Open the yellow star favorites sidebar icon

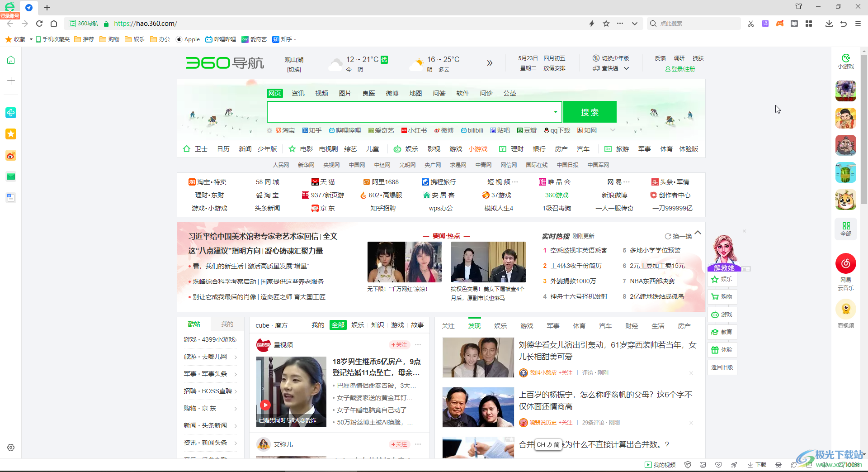tap(11, 134)
